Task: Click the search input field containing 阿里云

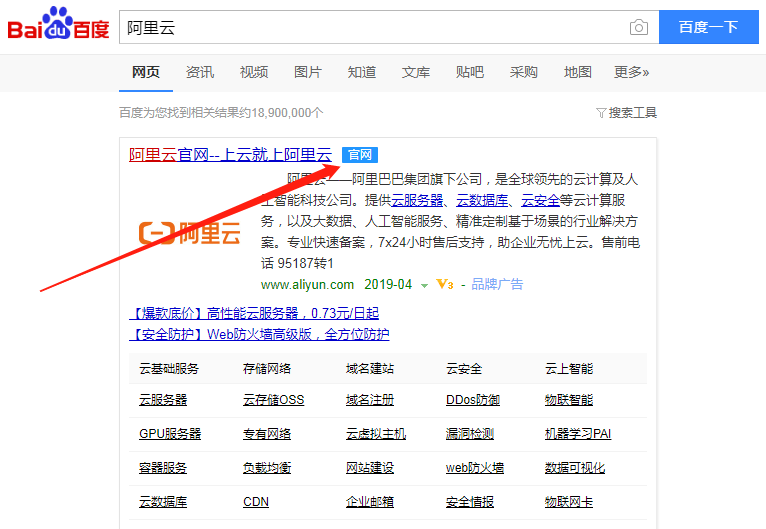Action: click(x=370, y=27)
